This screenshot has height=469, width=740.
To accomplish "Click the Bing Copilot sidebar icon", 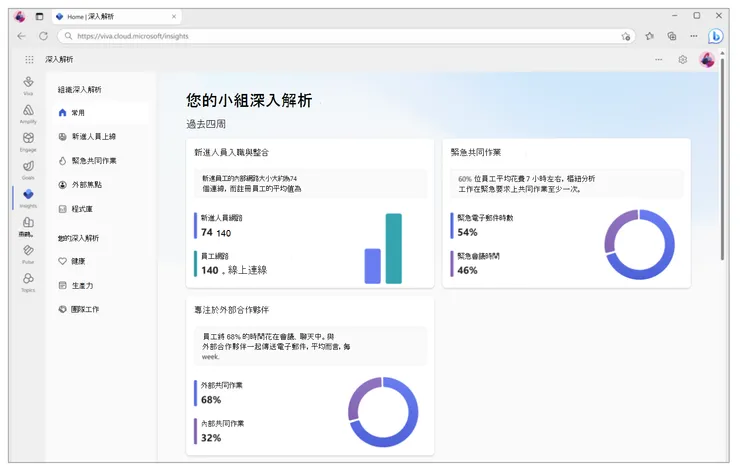I will (715, 36).
